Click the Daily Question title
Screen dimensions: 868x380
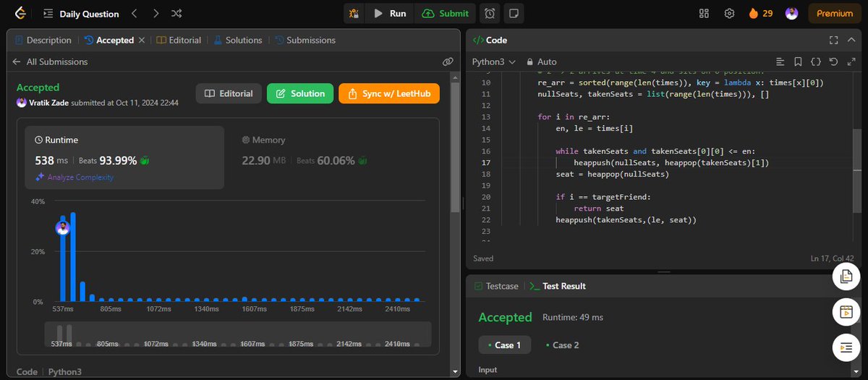tap(89, 13)
